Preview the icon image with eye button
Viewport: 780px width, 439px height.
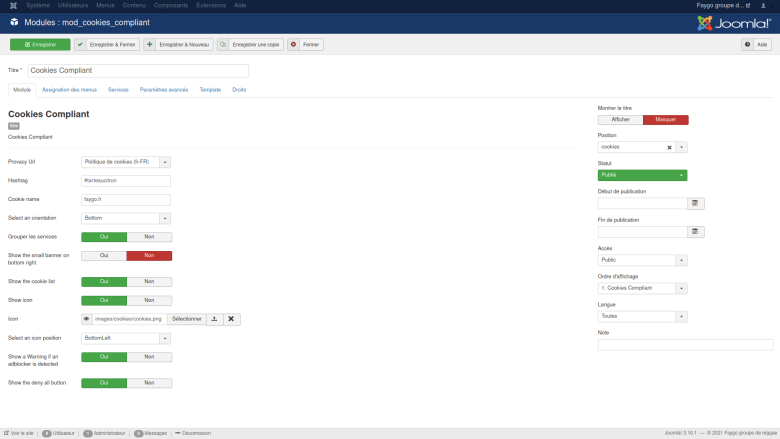pos(87,319)
